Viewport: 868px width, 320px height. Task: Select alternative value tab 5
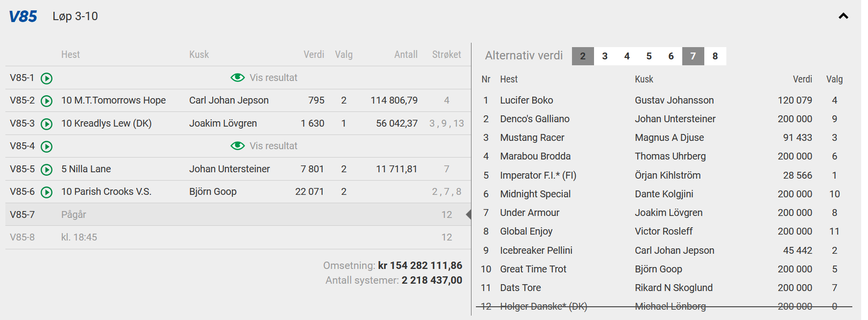[x=649, y=56]
